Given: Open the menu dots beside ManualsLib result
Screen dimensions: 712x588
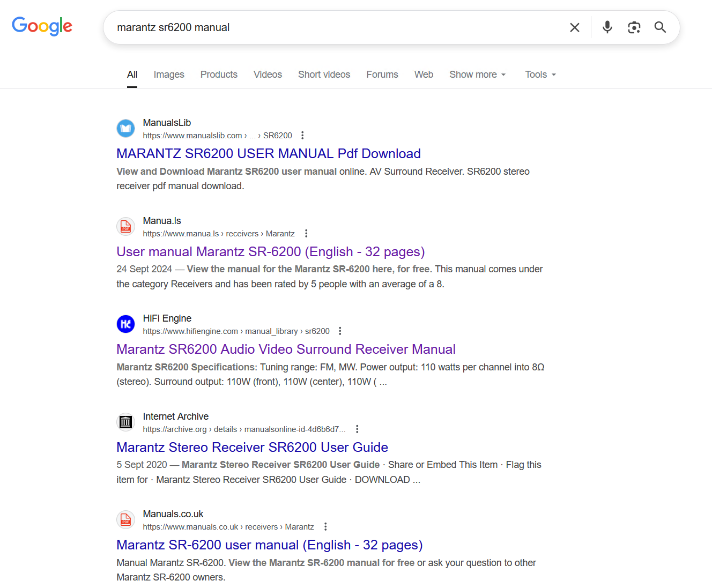Looking at the screenshot, I should pos(302,136).
